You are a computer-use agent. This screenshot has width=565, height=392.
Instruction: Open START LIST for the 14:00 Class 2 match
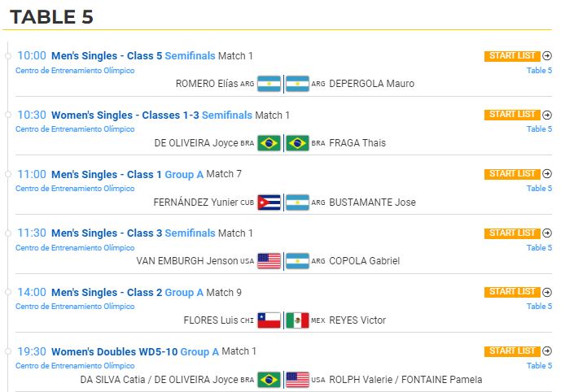point(512,292)
